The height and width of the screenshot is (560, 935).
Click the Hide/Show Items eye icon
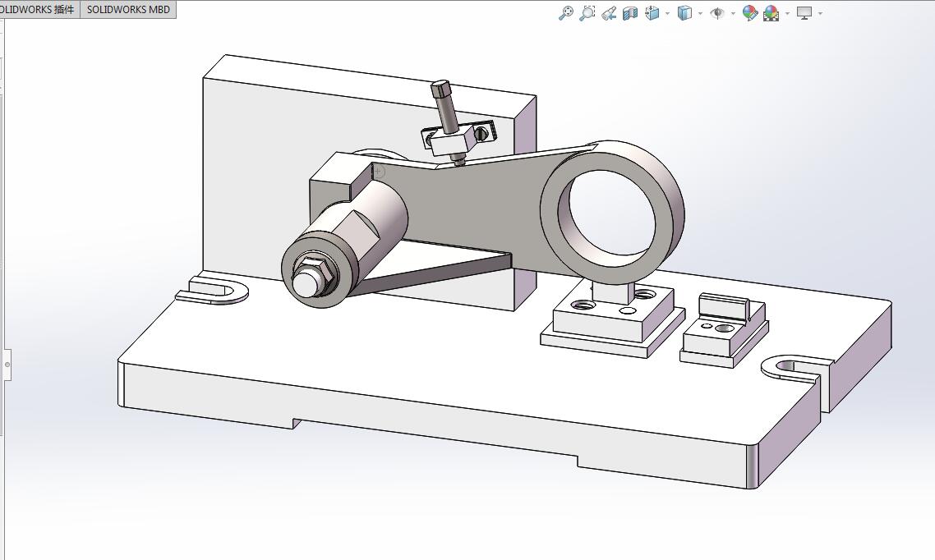pyautogui.click(x=717, y=12)
